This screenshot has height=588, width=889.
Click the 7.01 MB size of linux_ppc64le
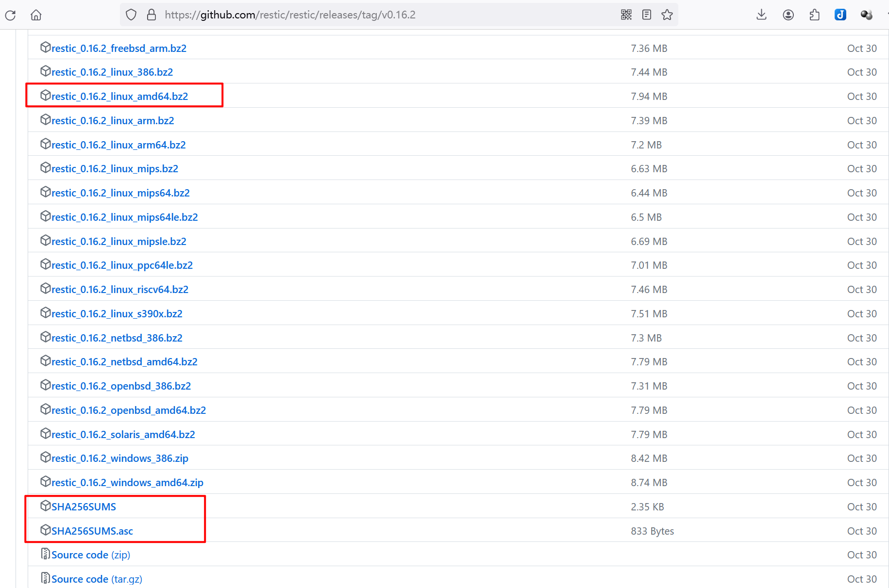click(x=649, y=265)
